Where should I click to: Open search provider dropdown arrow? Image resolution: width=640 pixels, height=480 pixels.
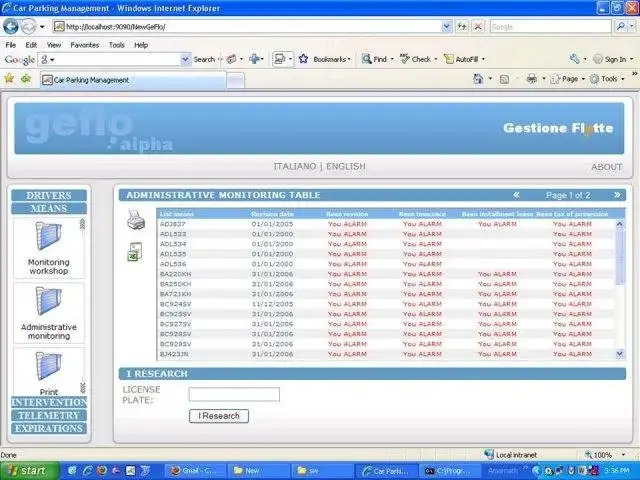631,27
